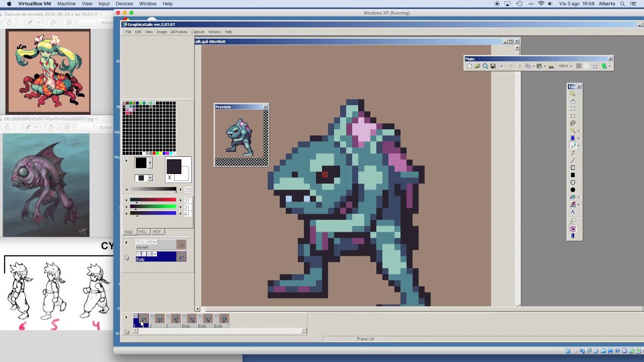Open the zoom percentage dropdown

pyautogui.click(x=571, y=66)
